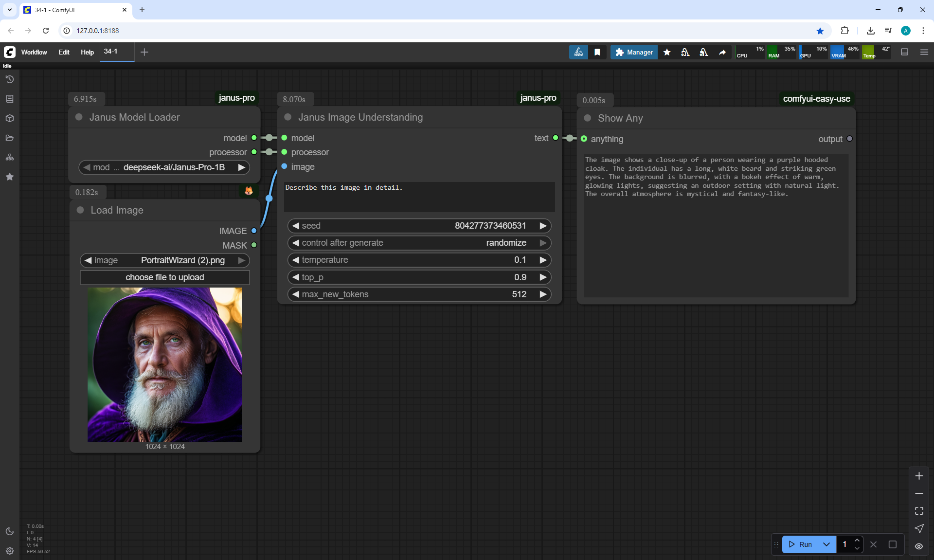Image resolution: width=934 pixels, height=560 pixels.
Task: Toggle link visibility eye icon
Action: pos(919,546)
